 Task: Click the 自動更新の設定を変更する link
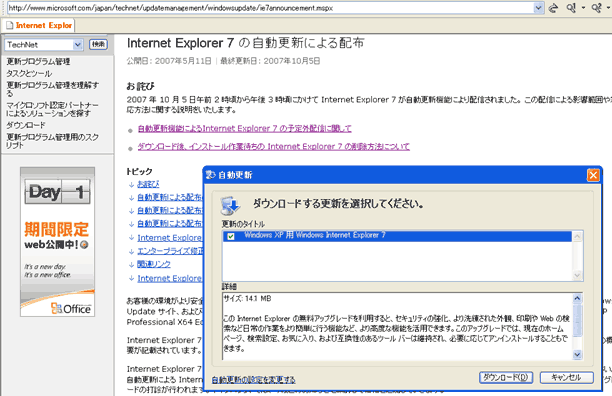click(254, 380)
